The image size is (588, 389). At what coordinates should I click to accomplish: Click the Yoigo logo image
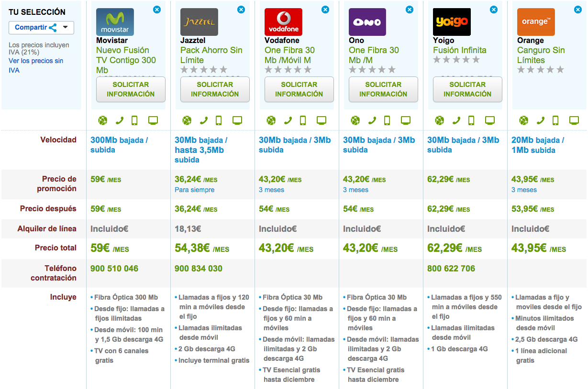[x=452, y=22]
